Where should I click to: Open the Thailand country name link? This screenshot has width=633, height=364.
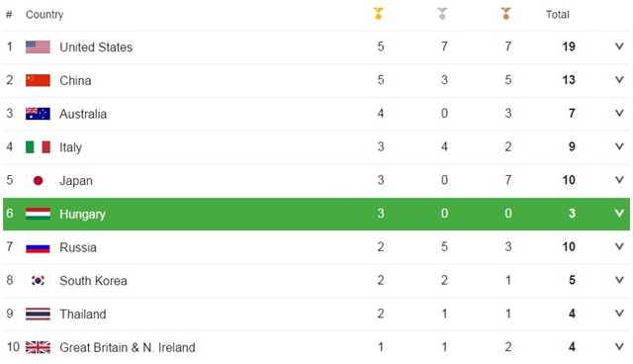pos(83,314)
